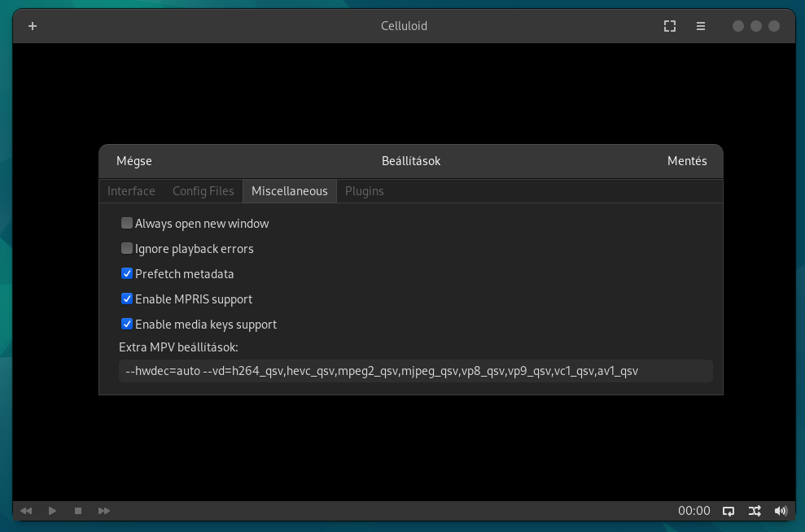Switch to the Interface tab
805x532 pixels.
pos(131,191)
